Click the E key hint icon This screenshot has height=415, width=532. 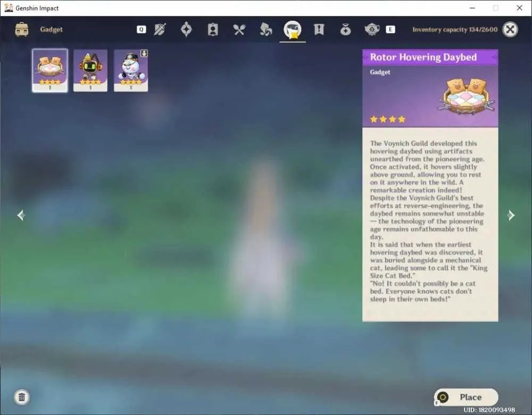pyautogui.click(x=390, y=29)
